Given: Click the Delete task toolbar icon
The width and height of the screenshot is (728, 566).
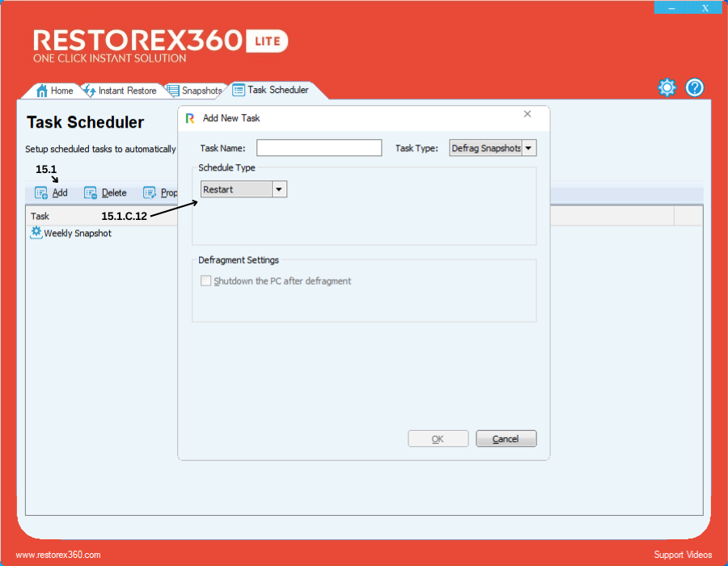Looking at the screenshot, I should pos(91,193).
